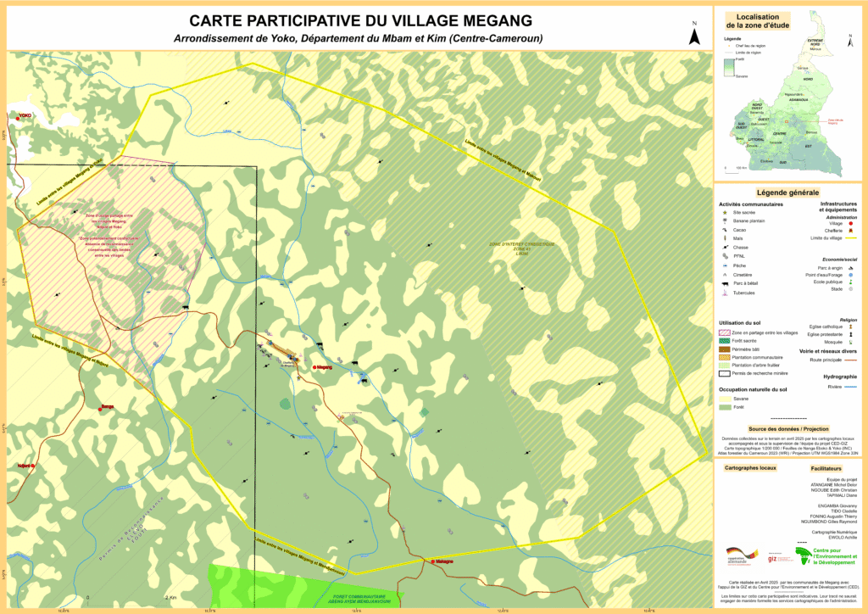Click the Chefferie legend icon
Screen dimensions: 868x614
[x=851, y=231]
